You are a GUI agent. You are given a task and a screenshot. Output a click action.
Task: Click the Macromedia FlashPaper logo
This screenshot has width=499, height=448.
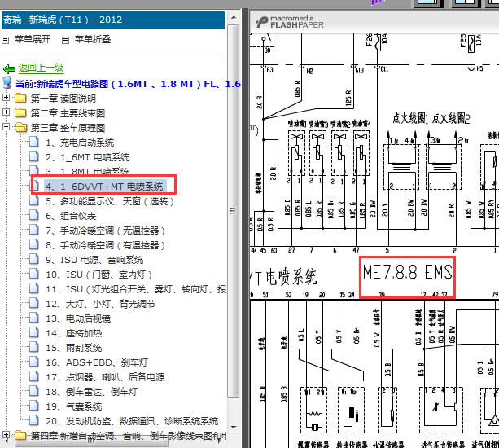pos(289,22)
